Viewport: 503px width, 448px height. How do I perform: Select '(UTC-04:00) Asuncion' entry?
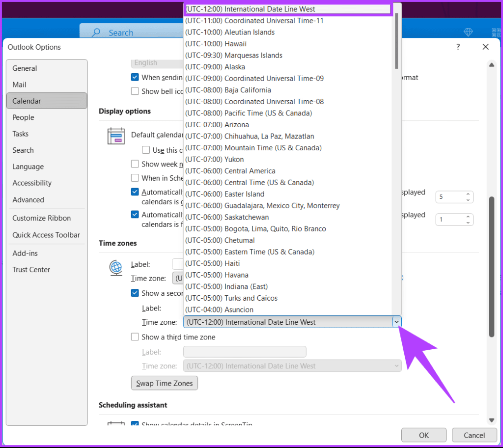tap(288, 309)
